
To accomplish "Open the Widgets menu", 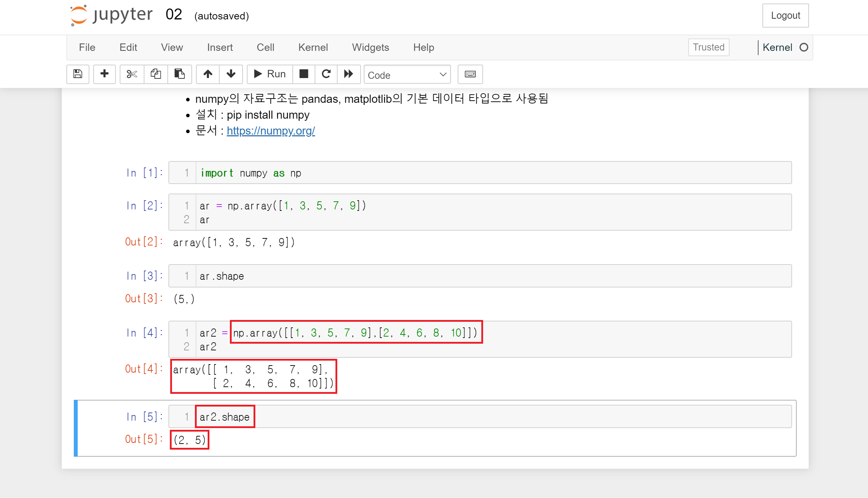I will coord(370,47).
